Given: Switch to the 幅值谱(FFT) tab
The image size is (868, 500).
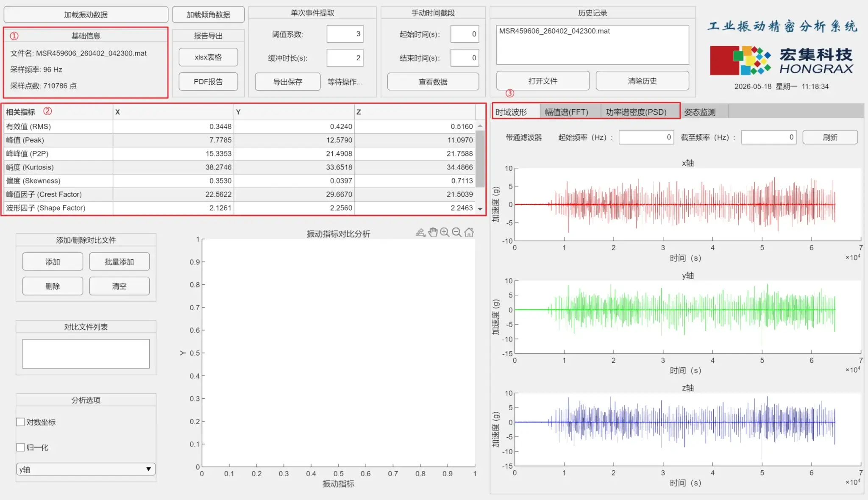Looking at the screenshot, I should click(567, 112).
